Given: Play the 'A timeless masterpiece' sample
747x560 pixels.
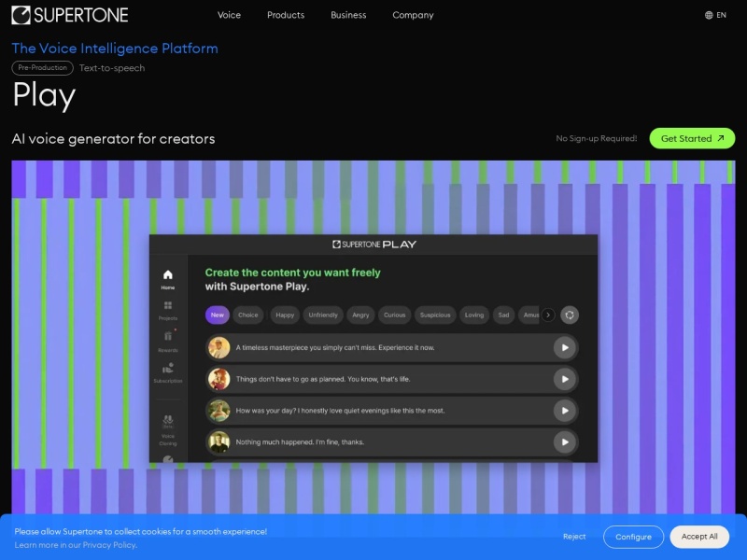Looking at the screenshot, I should click(564, 347).
